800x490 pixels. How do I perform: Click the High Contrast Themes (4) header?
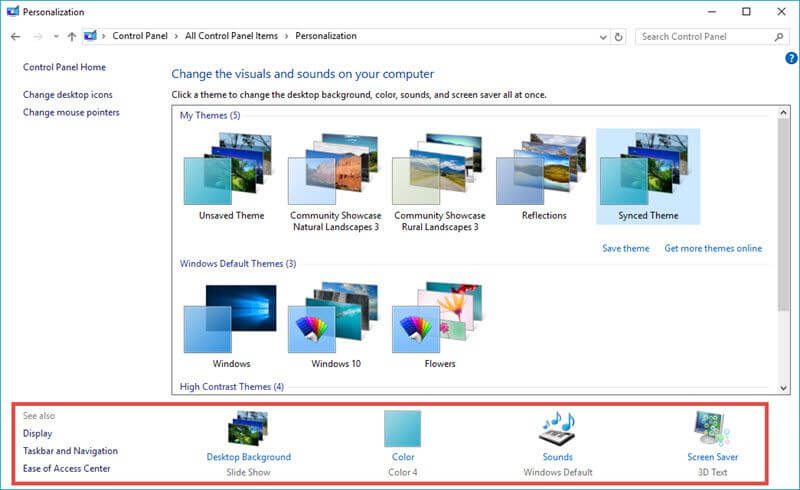[232, 386]
